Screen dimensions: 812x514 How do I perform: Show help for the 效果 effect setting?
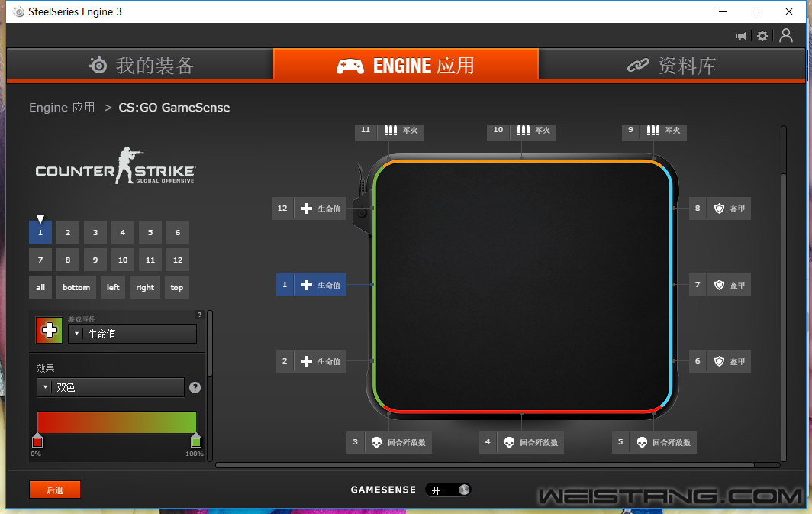pyautogui.click(x=195, y=387)
